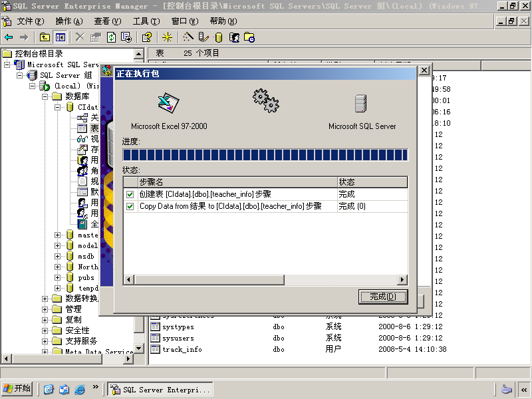Click the 开始 Start button
Viewport: 532px width, 399px height.
click(17, 388)
